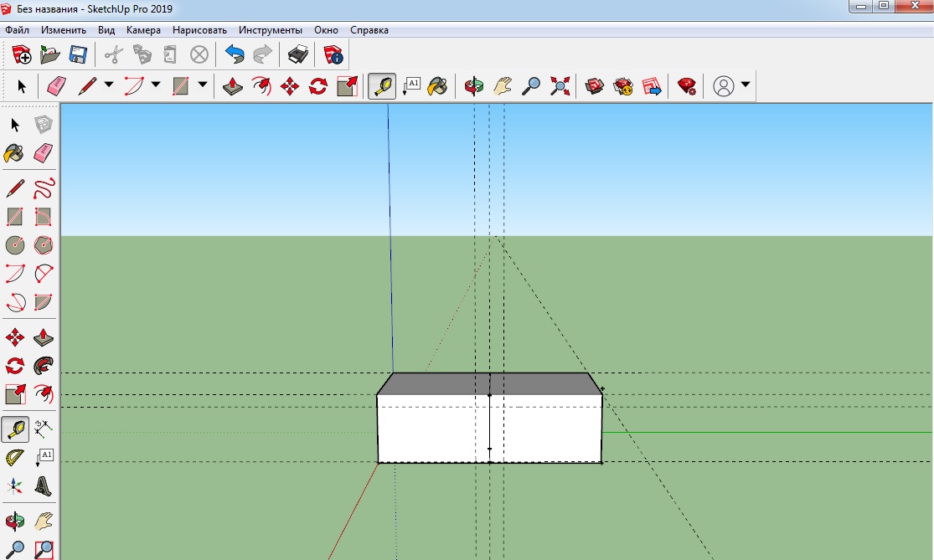Select the Move tool in the top toolbar
Image resolution: width=934 pixels, height=560 pixels.
pyautogui.click(x=290, y=86)
